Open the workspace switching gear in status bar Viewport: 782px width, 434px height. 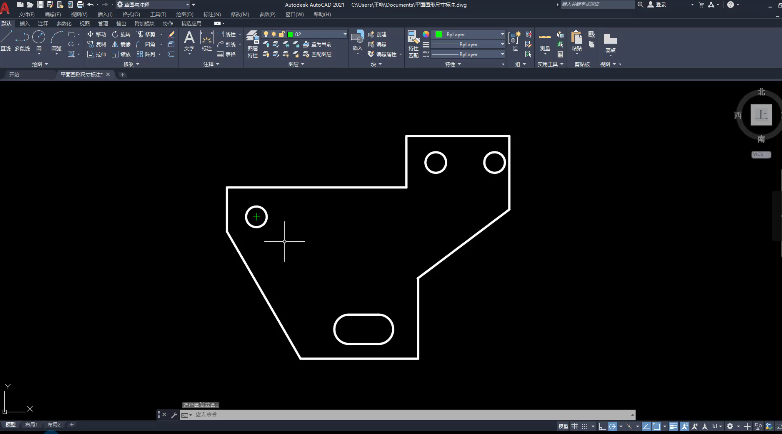click(x=730, y=427)
